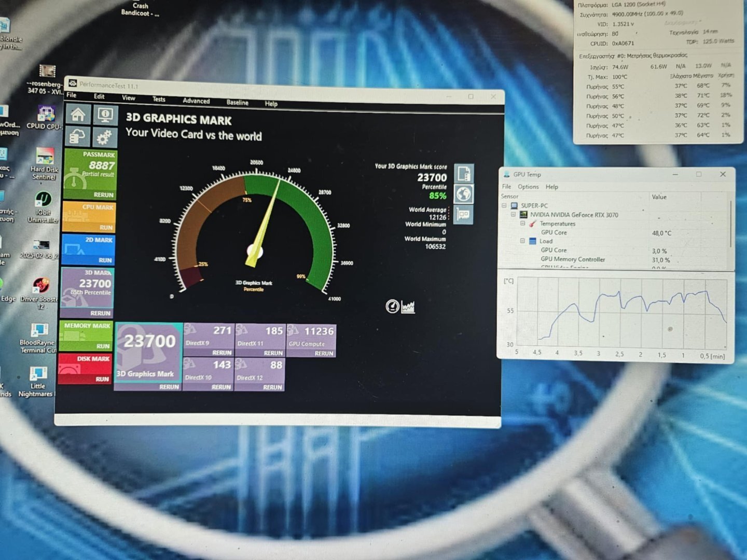
Task: Open the Hard Disk Sentinel desktop icon
Action: click(45, 164)
